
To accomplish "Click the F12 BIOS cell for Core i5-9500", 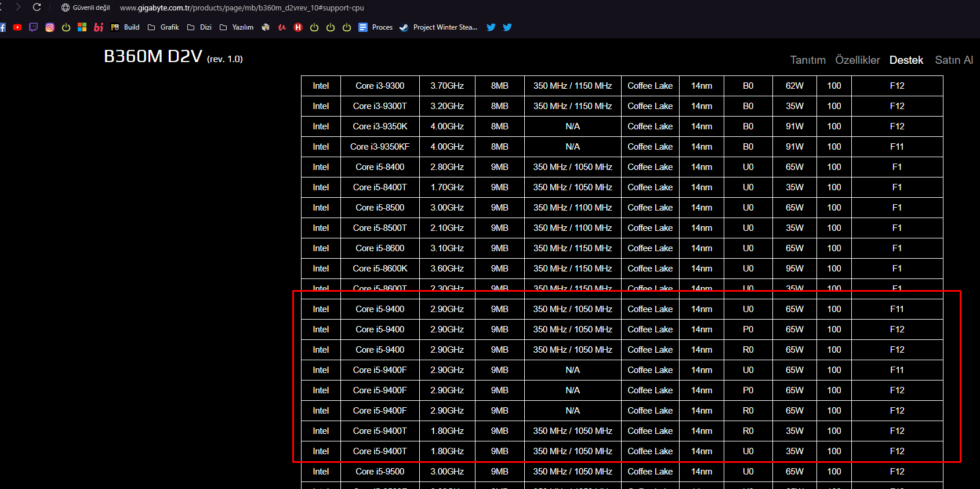I will click(897, 472).
